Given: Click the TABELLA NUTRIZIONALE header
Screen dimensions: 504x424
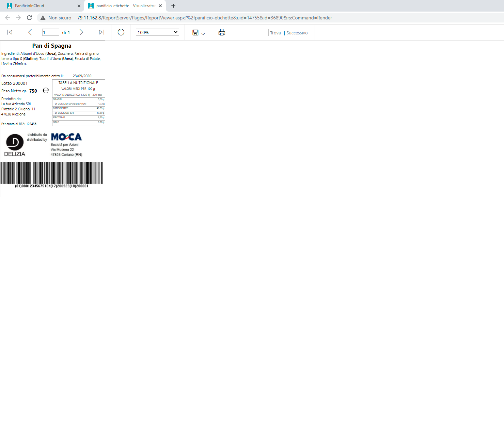Looking at the screenshot, I should (78, 83).
